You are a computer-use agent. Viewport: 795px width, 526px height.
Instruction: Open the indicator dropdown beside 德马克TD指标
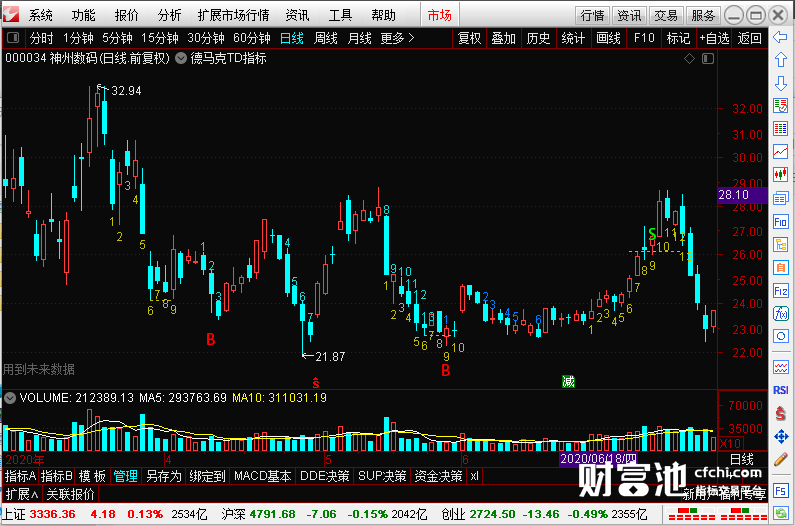tap(181, 58)
